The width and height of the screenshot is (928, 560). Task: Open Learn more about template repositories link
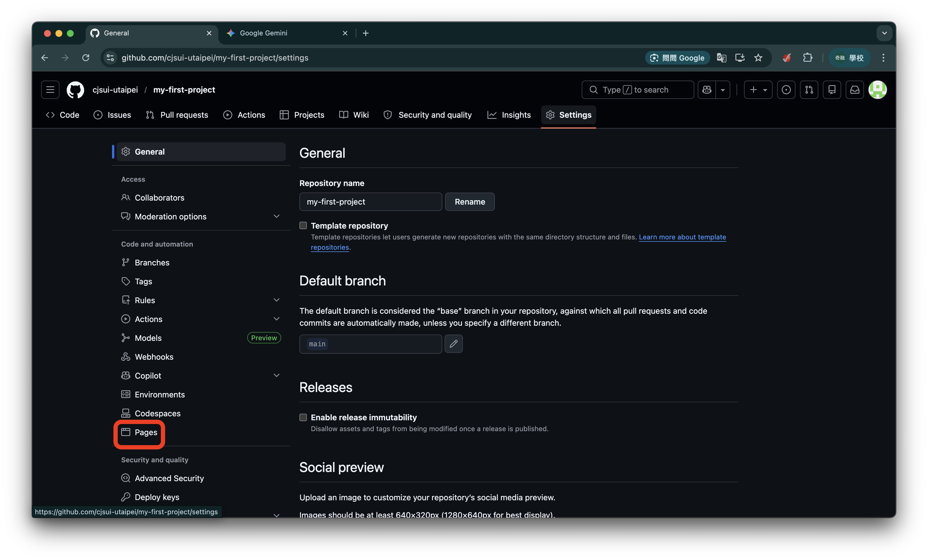pos(683,237)
